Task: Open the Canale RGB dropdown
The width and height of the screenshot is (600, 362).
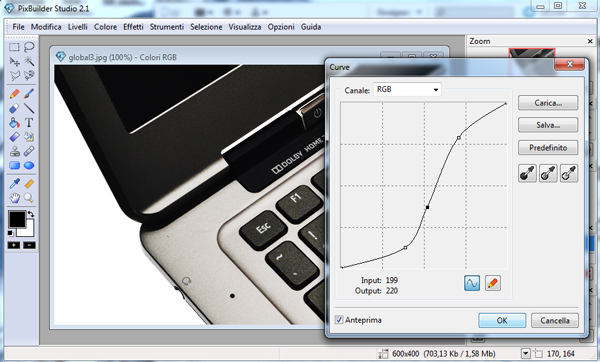Action: click(x=407, y=90)
